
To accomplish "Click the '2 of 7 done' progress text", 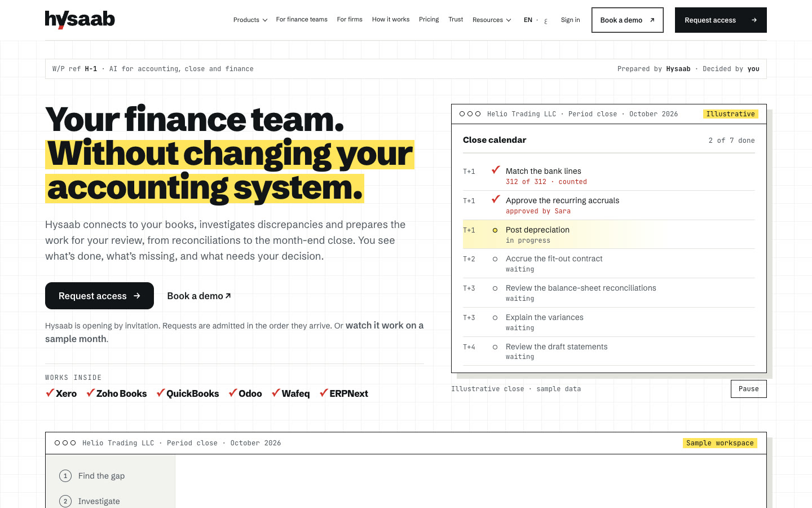I will click(x=731, y=141).
